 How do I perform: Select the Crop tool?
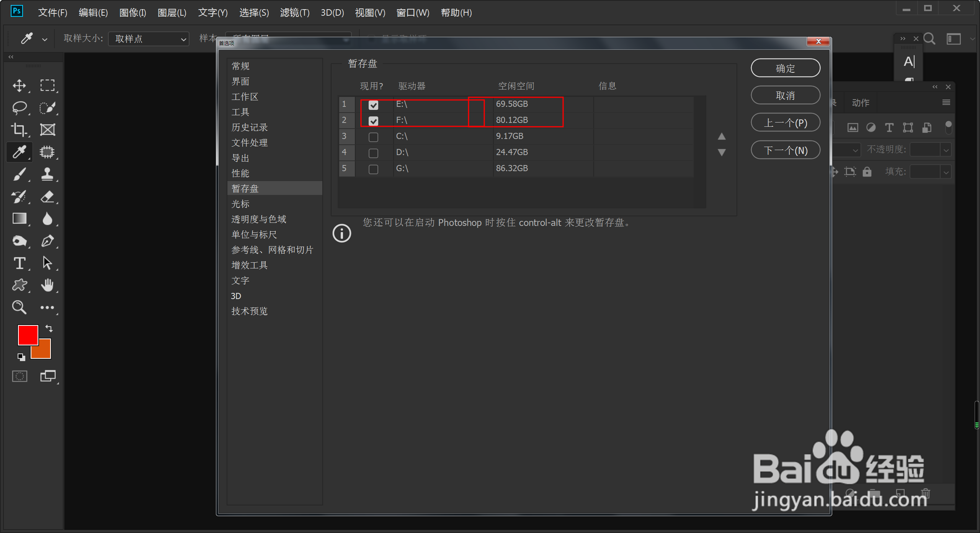coord(19,130)
